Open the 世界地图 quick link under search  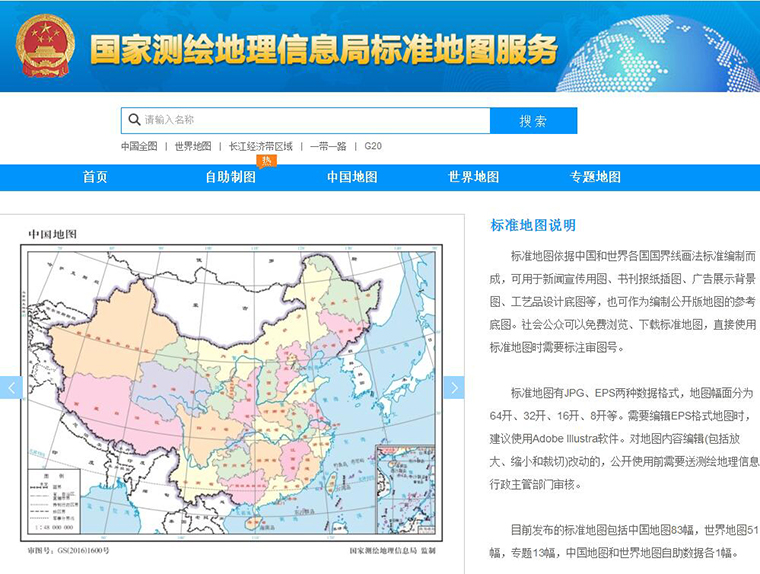pyautogui.click(x=193, y=146)
